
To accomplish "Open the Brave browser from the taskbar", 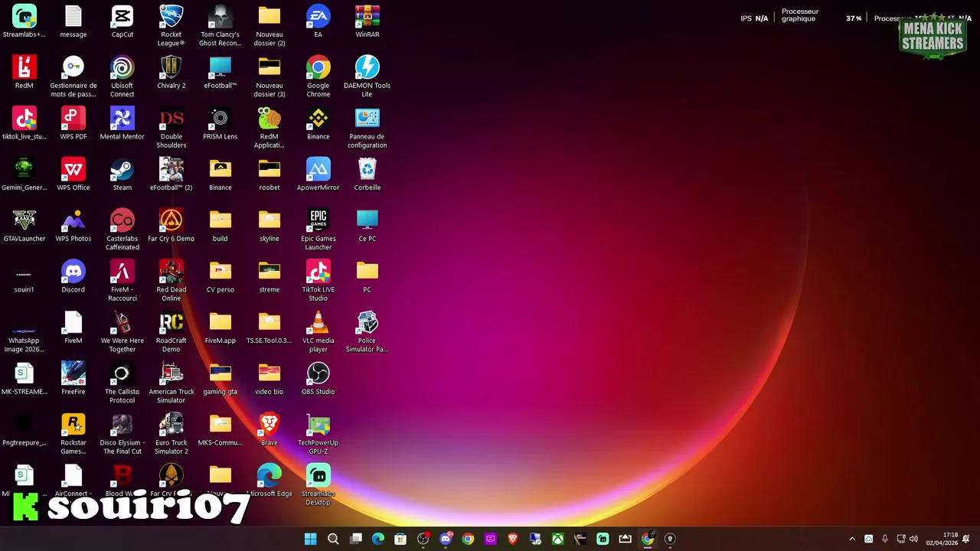I will 513,539.
